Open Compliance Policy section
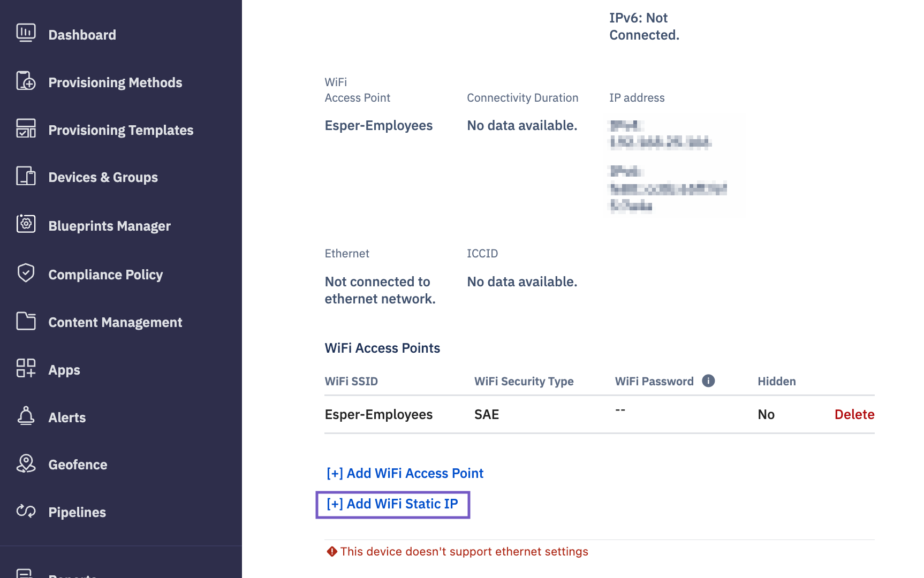This screenshot has height=578, width=924. click(x=105, y=275)
